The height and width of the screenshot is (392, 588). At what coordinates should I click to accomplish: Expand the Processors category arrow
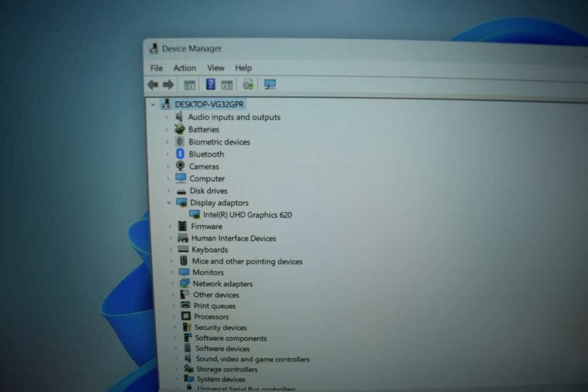click(x=173, y=316)
